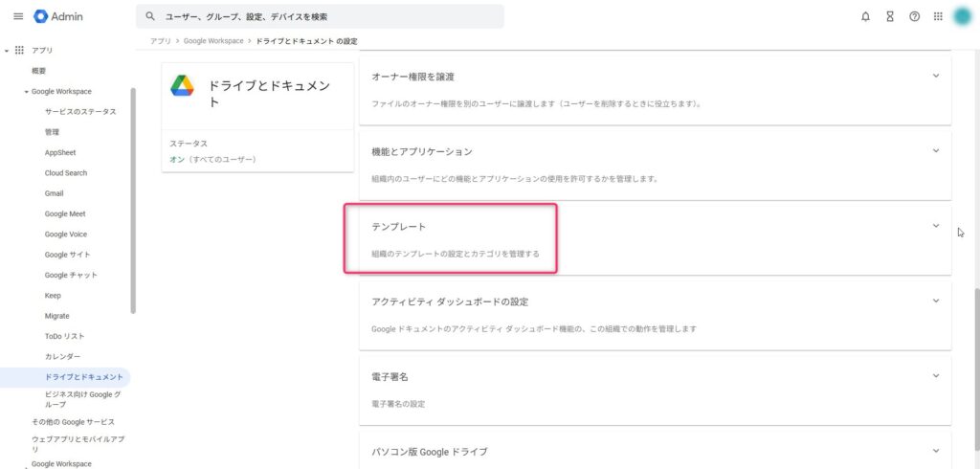Screen dimensions: 980x469
Task: Click the apps grid icon beside アプリ
Action: 19,50
